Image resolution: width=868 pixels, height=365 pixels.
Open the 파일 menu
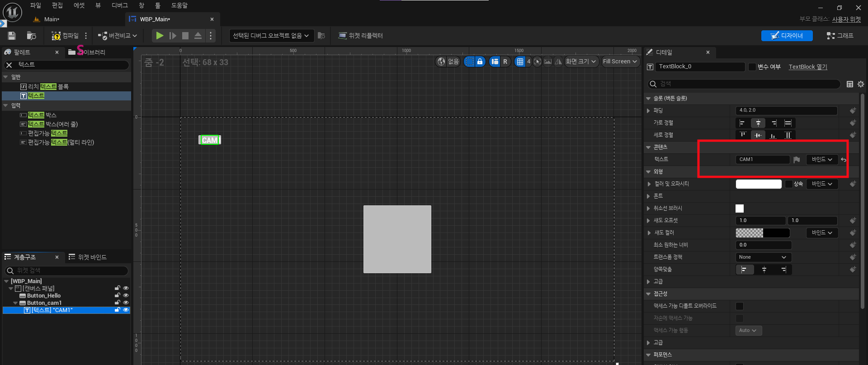coord(36,5)
